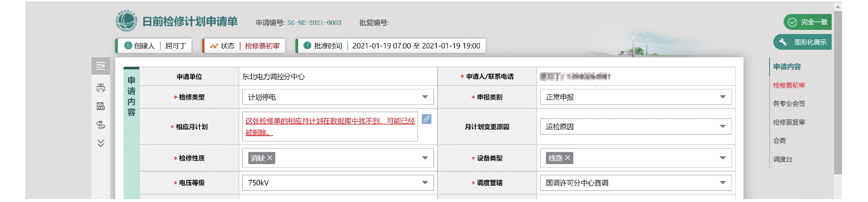Click the application number SG-NE-2021-0003

[314, 23]
